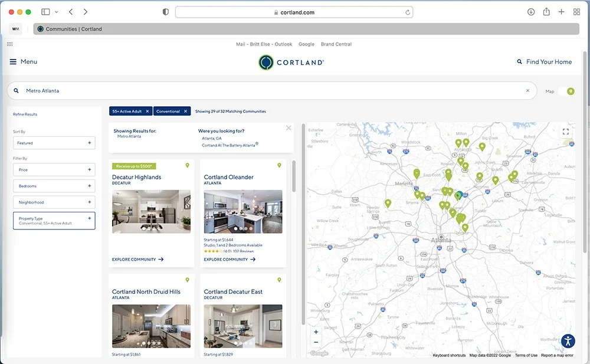This screenshot has width=590, height=364.
Task: Zoom out on the map
Action: 316,342
